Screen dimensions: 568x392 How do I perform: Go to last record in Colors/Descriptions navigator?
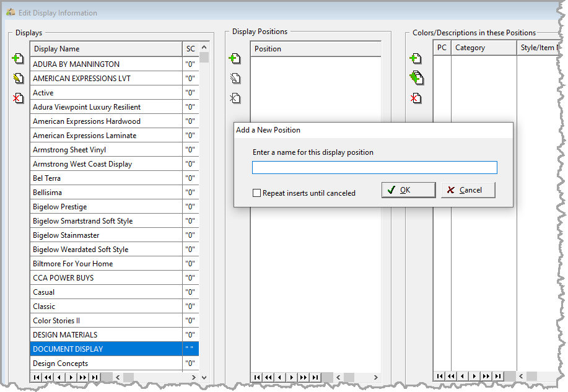pyautogui.click(x=498, y=376)
